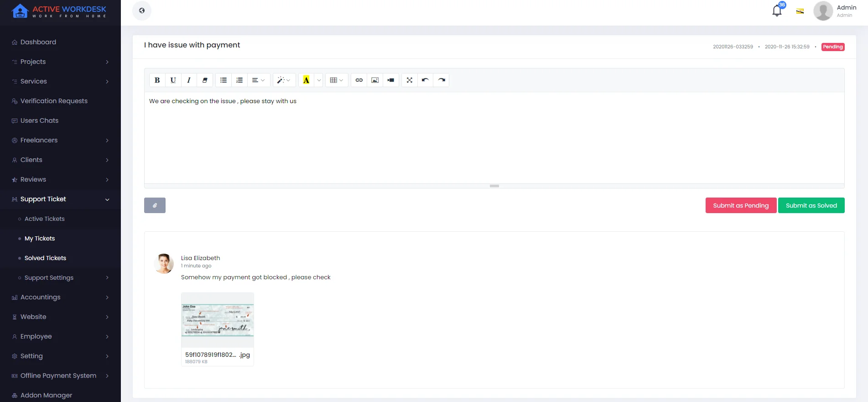Open the paragraph alignment dropdown
This screenshot has height=402, width=868.
click(x=258, y=80)
